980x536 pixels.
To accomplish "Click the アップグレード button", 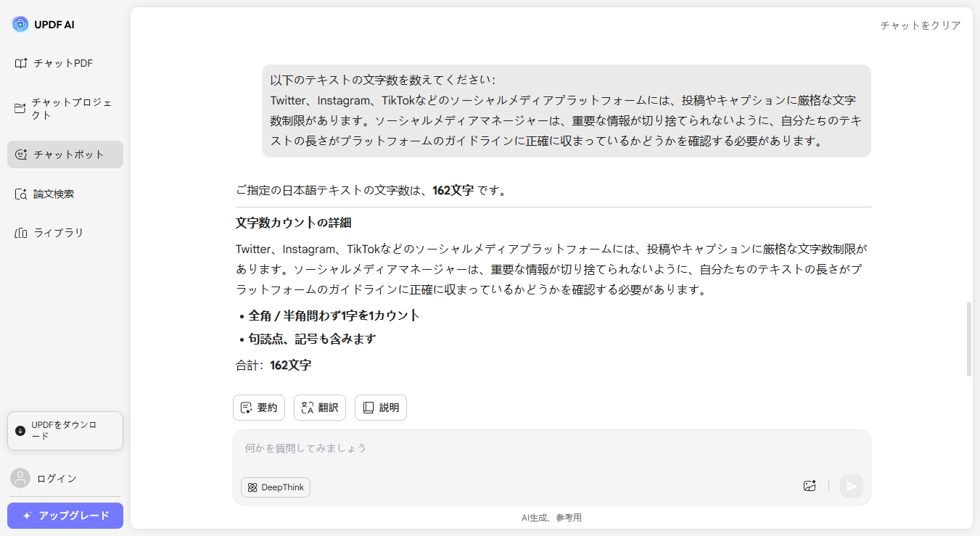I will [65, 516].
